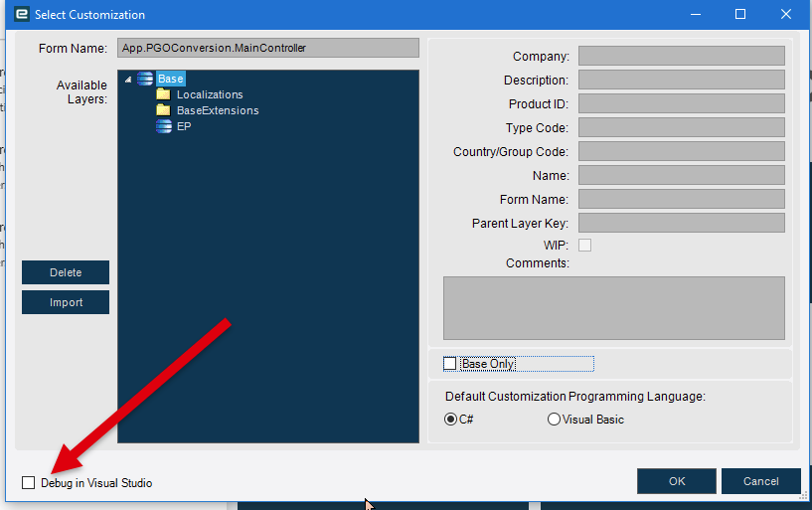Click the Import button
812x510 pixels.
pyautogui.click(x=66, y=302)
